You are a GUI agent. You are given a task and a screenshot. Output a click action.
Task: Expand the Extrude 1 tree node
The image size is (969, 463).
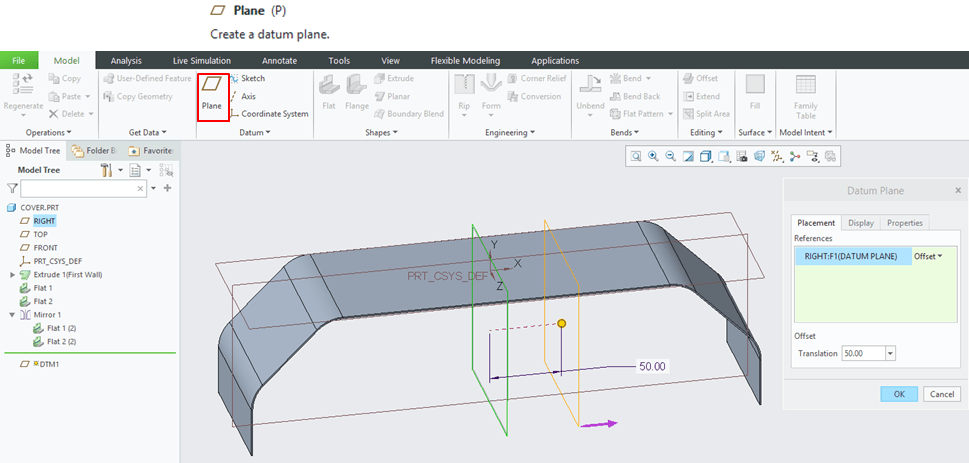(x=12, y=274)
